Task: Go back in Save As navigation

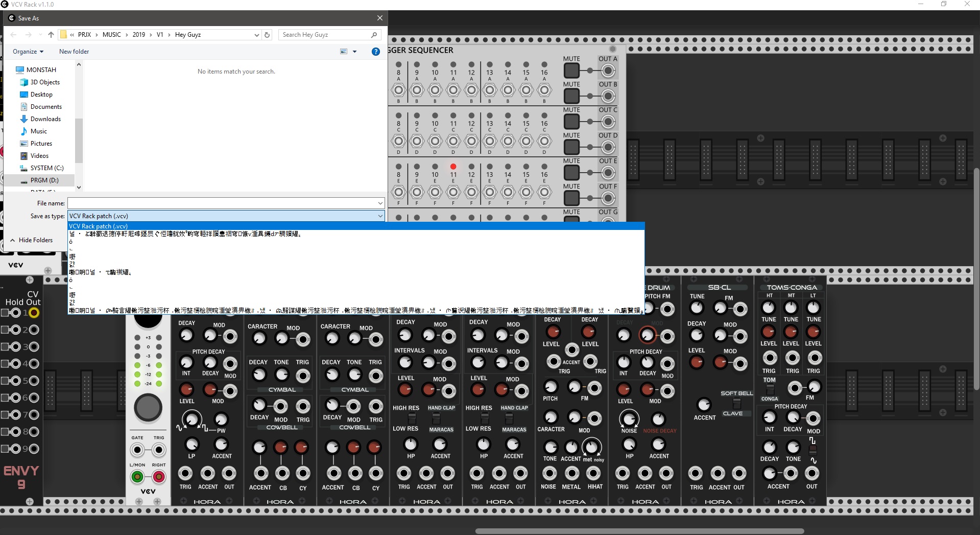Action: (x=14, y=35)
